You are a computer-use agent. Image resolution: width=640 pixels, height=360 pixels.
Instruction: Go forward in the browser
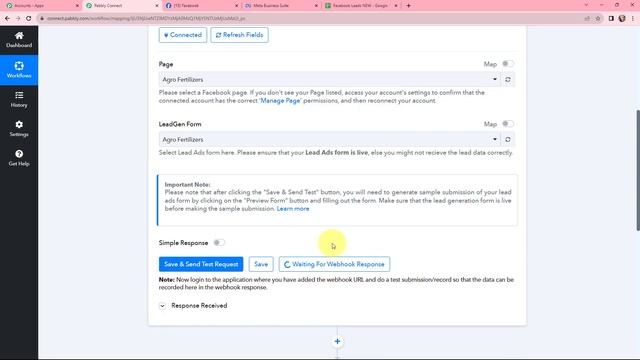point(18,18)
